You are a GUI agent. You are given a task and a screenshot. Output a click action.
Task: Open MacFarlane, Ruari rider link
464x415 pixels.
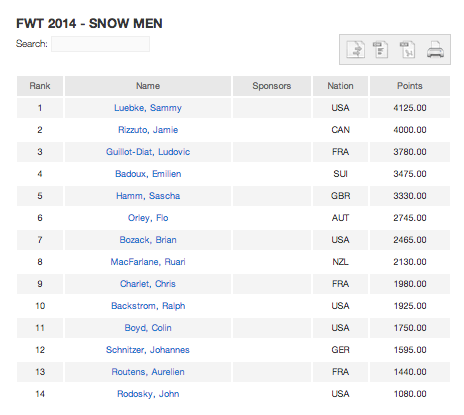[x=148, y=262]
